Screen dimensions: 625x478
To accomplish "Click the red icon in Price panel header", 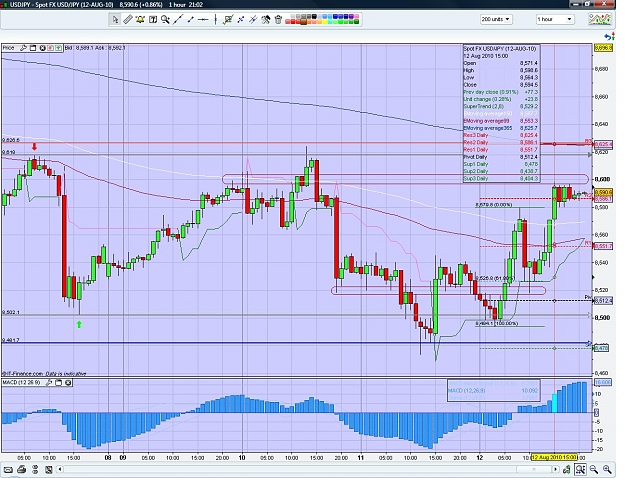I will coord(50,48).
